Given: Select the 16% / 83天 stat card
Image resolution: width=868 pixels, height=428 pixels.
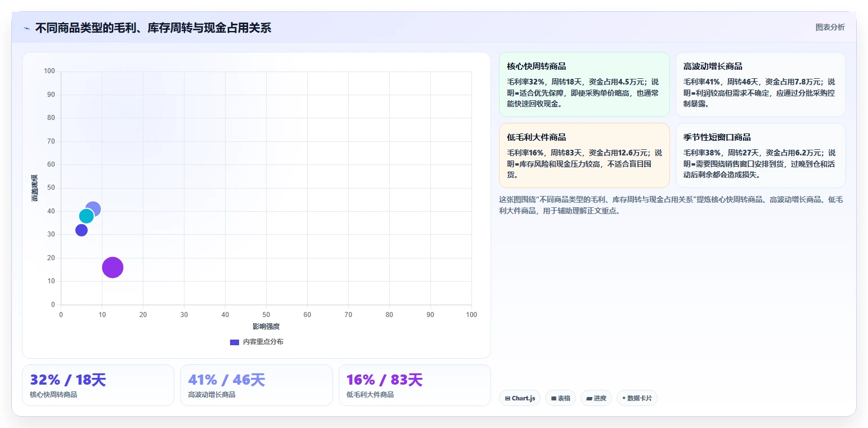Looking at the screenshot, I should [415, 385].
